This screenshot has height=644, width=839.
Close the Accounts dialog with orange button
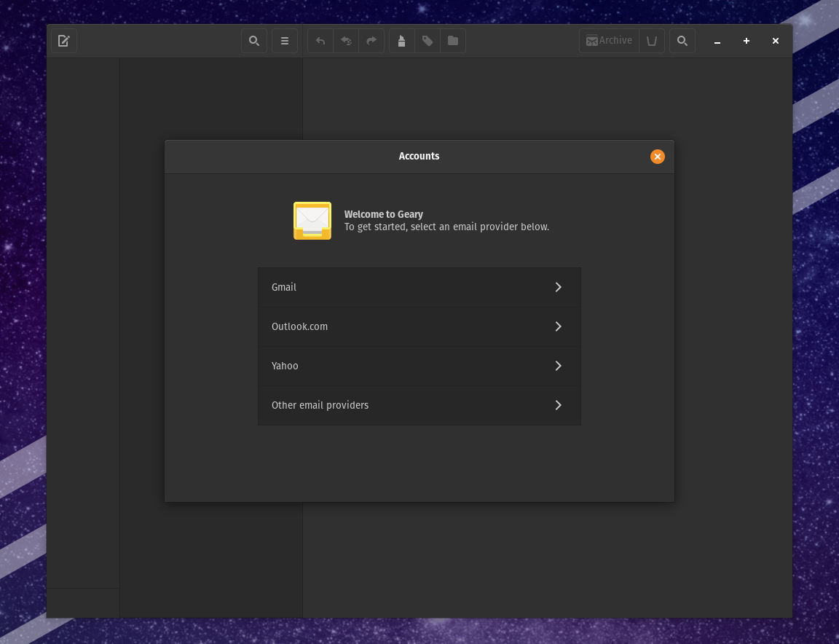[658, 157]
